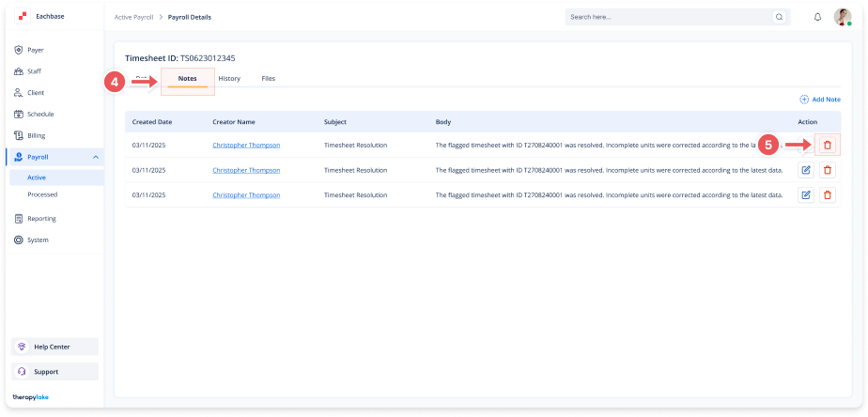The image size is (868, 417).
Task: Open Christopher Thompson link in third row
Action: pyautogui.click(x=246, y=195)
